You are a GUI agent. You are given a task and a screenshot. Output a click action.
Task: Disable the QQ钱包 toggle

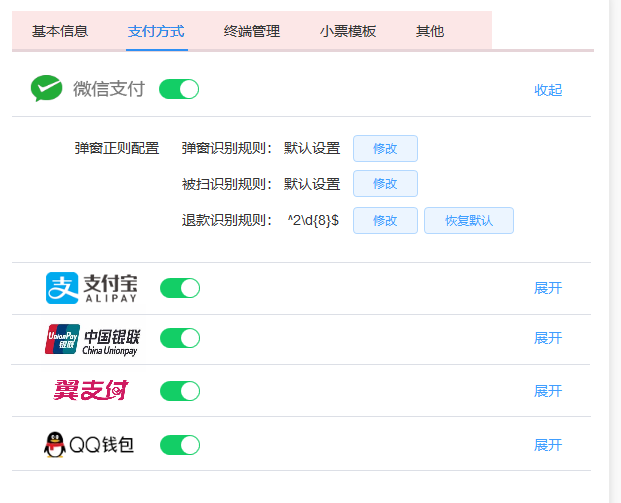(x=180, y=445)
